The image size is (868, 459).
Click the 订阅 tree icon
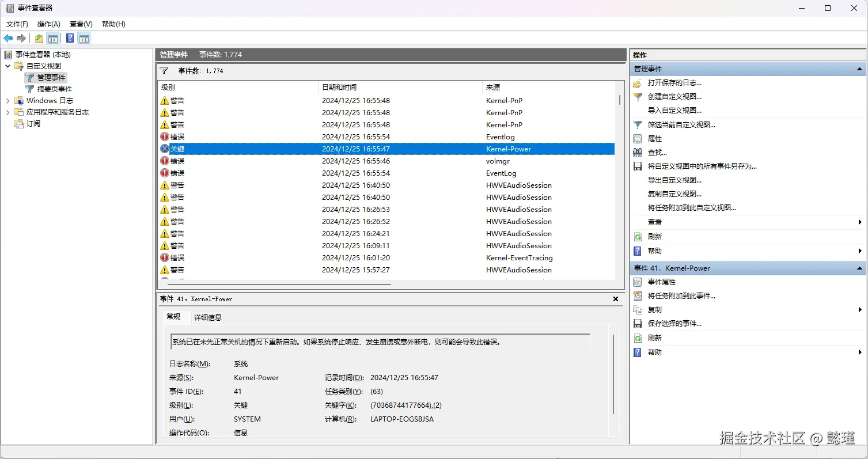click(x=18, y=124)
